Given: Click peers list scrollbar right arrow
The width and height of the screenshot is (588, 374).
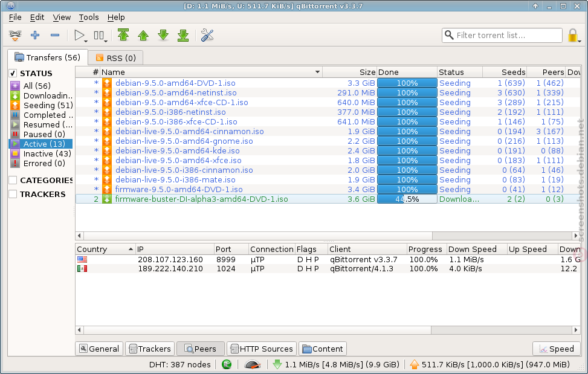Looking at the screenshot, I should pos(576,330).
